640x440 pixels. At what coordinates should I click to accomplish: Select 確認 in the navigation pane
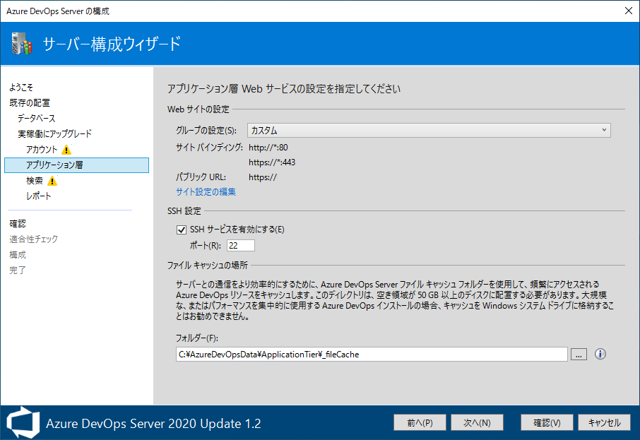(18, 224)
